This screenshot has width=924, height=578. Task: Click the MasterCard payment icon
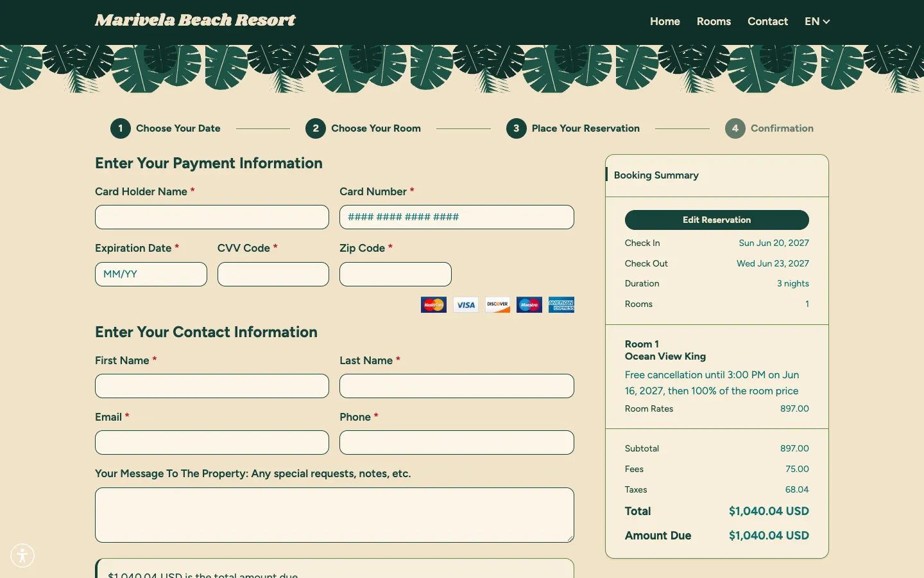pos(434,304)
